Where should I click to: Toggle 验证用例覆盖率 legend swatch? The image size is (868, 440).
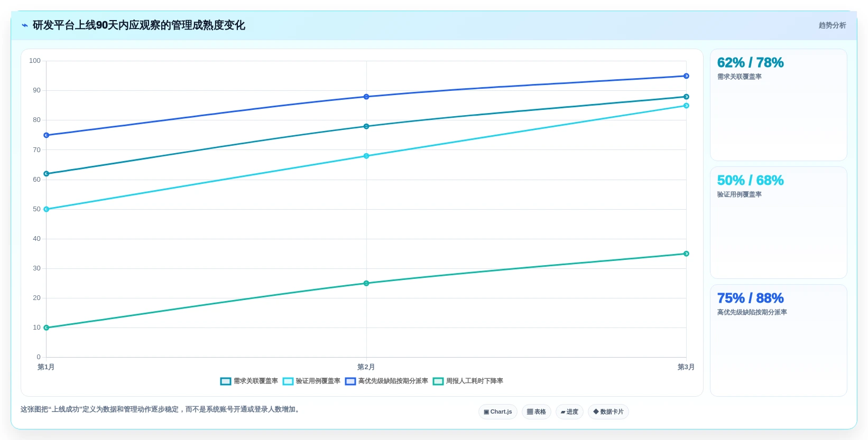(288, 381)
